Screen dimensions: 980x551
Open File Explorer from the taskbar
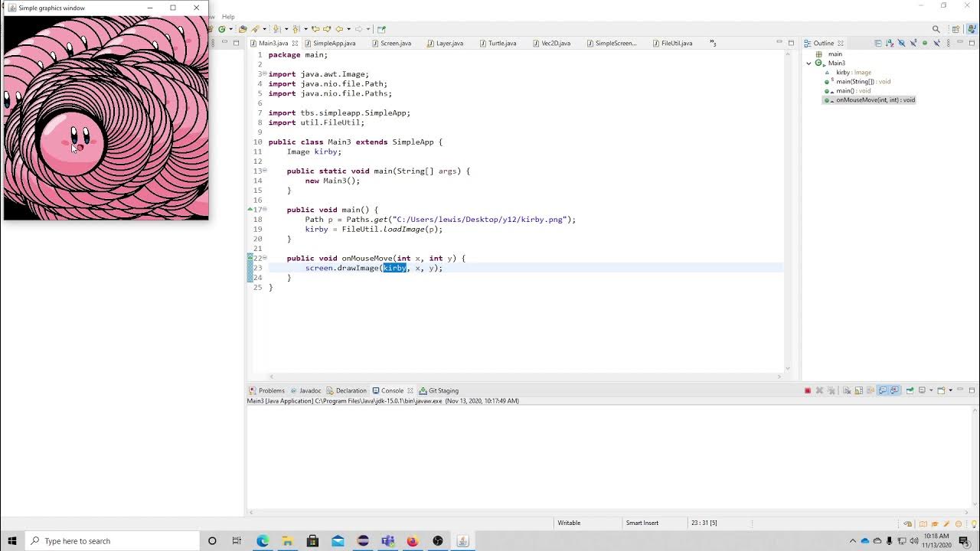tap(287, 541)
